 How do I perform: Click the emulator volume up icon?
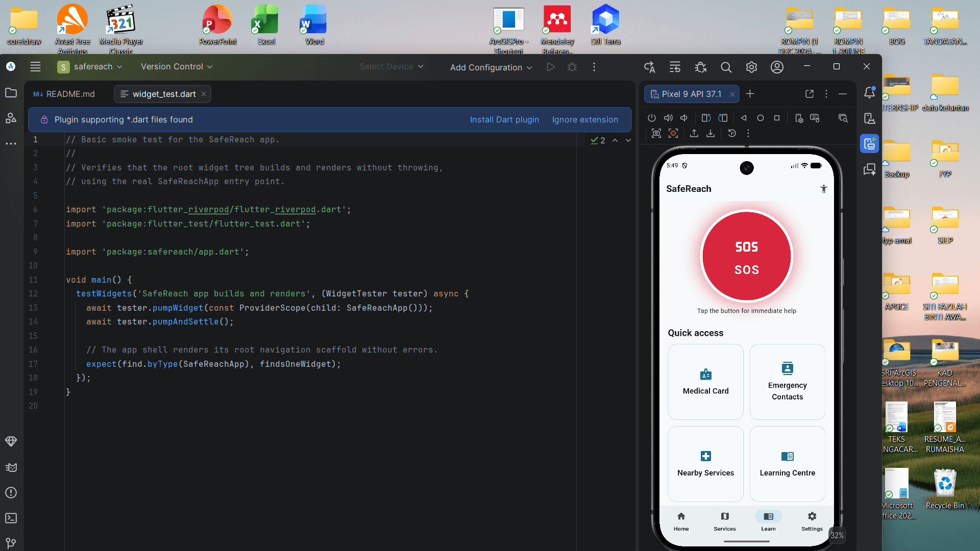pyautogui.click(x=668, y=118)
